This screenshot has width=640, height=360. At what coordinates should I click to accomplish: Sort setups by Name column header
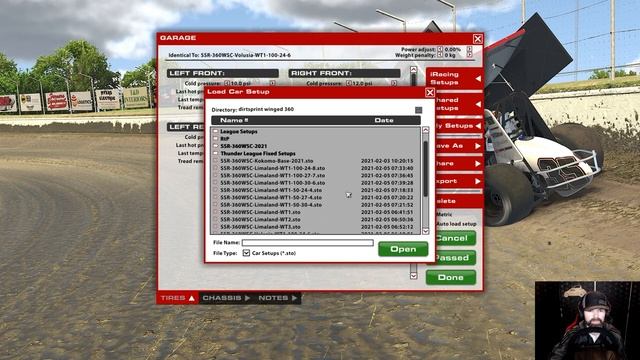[234, 120]
